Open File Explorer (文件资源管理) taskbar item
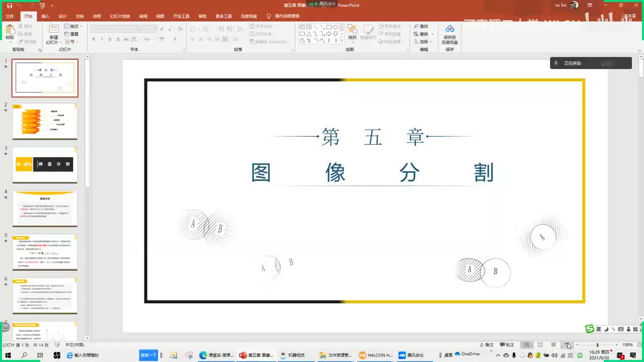 336,355
